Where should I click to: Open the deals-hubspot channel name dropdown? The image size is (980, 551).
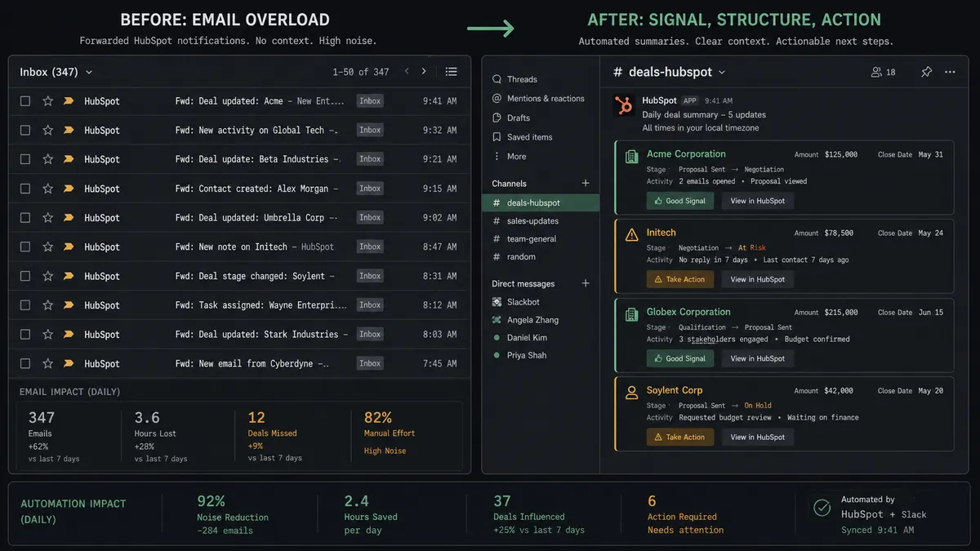point(722,73)
